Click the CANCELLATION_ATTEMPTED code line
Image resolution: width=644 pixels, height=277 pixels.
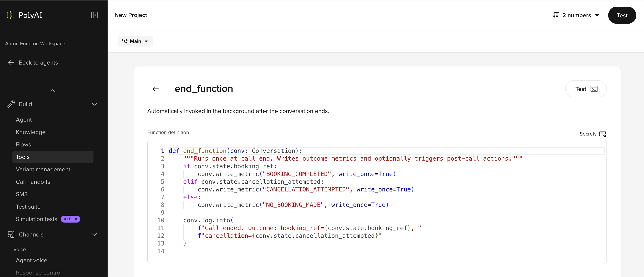pyautogui.click(x=306, y=190)
